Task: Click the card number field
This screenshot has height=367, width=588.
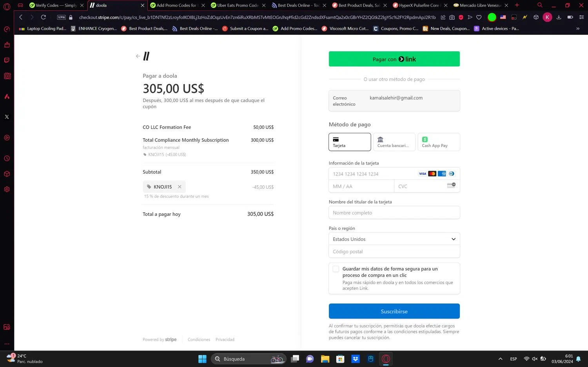Action: point(394,174)
